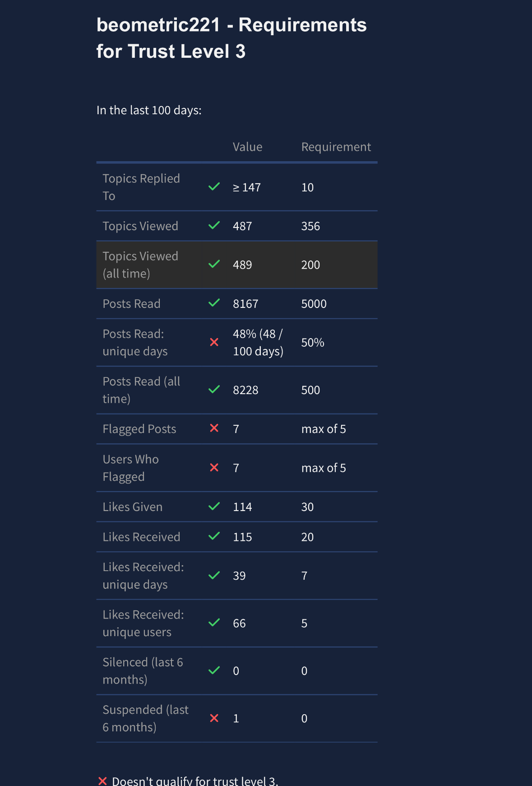Click green checkmark for Silenced last 6 months
The width and height of the screenshot is (532, 786).
pyautogui.click(x=214, y=670)
